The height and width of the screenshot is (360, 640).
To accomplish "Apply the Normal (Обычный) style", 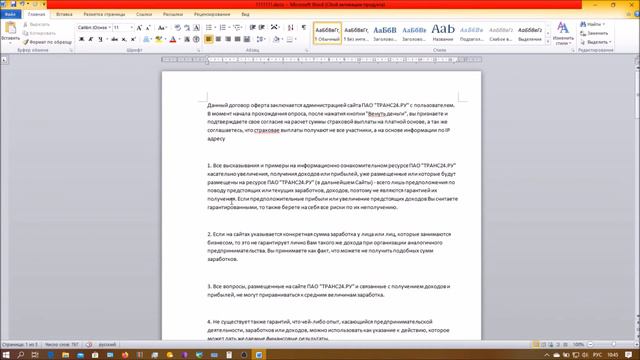I will [327, 33].
